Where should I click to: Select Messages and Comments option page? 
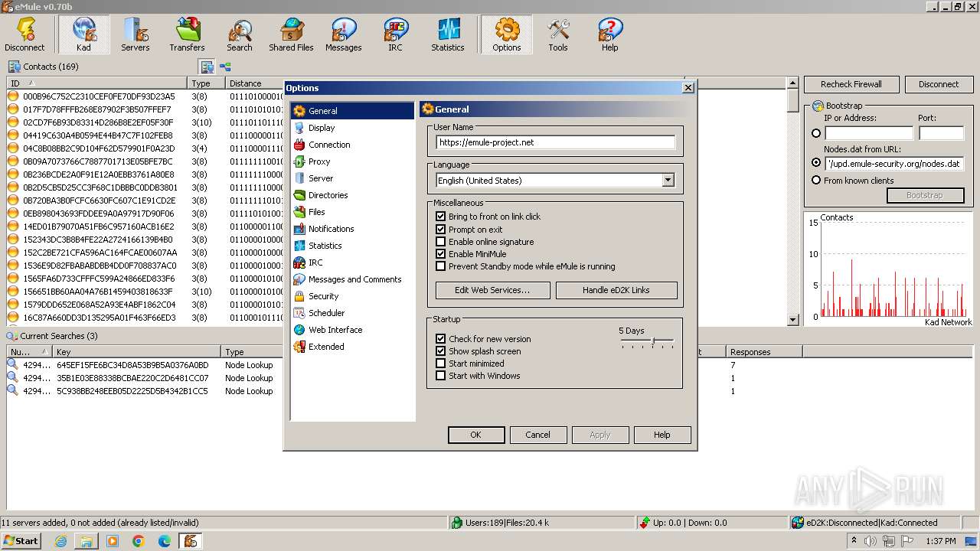pos(354,279)
